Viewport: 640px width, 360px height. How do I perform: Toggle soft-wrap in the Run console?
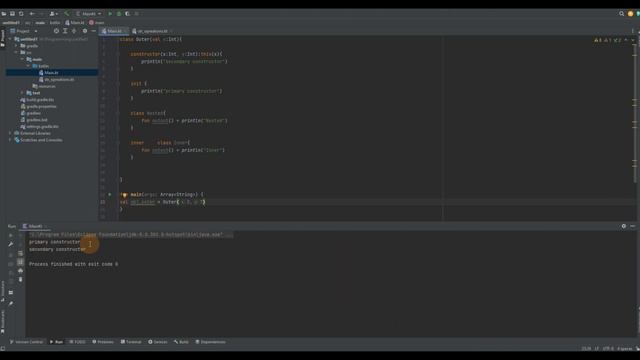click(20, 253)
